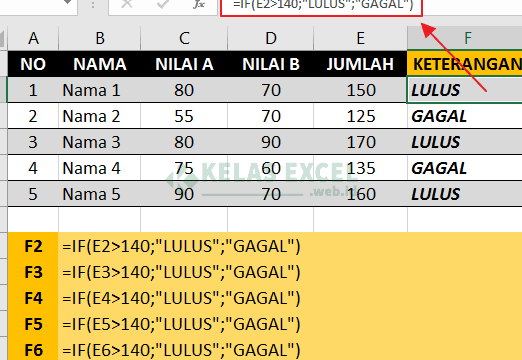Select column F header
The width and height of the screenshot is (522, 360).
465,38
